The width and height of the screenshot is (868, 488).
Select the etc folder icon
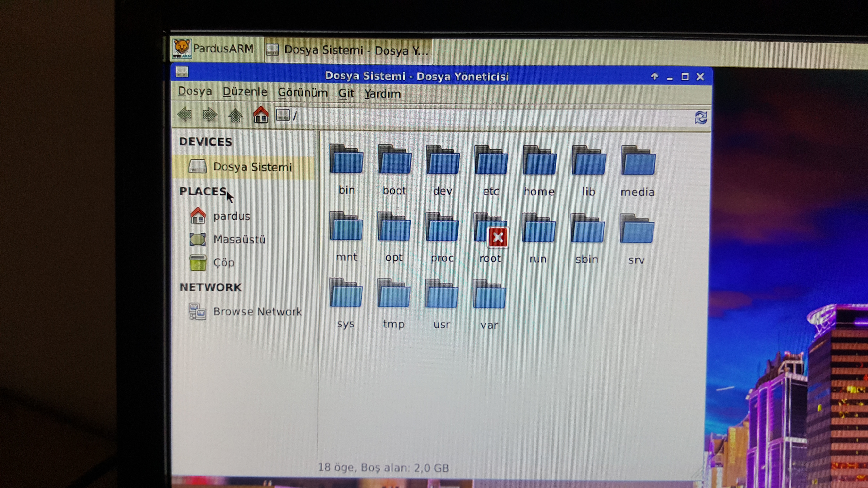(491, 160)
